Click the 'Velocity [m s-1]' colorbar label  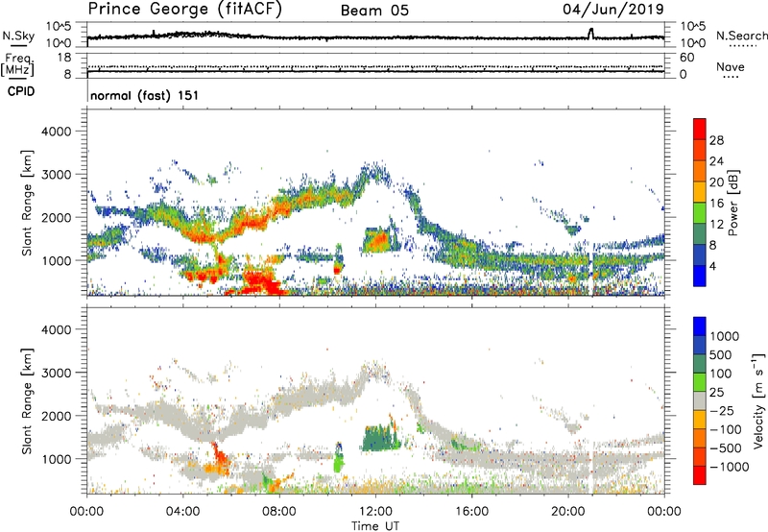click(758, 400)
